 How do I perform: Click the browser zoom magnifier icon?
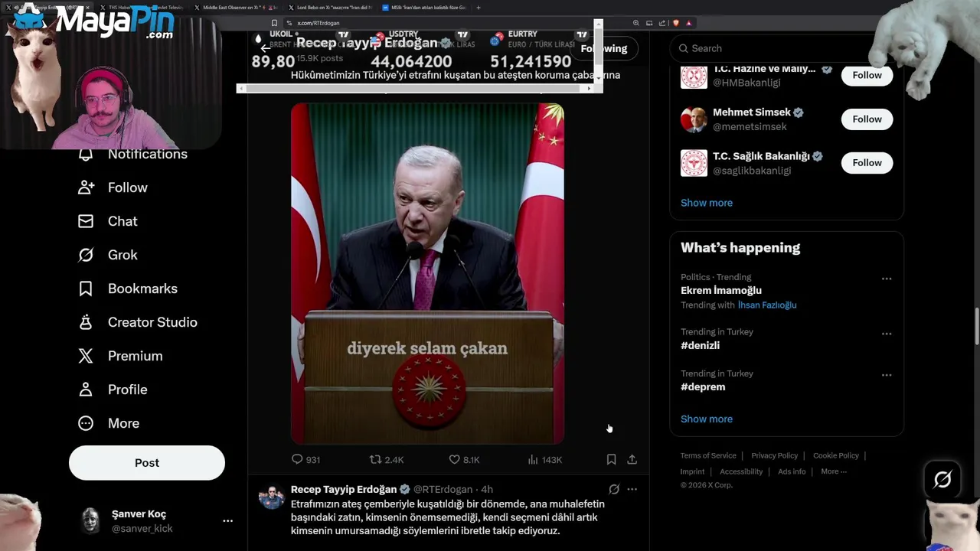click(x=635, y=23)
